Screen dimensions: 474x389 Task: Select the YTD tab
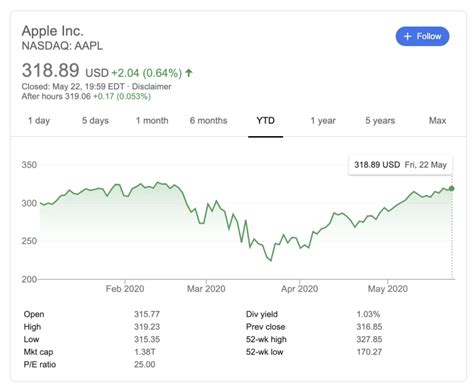coord(265,121)
